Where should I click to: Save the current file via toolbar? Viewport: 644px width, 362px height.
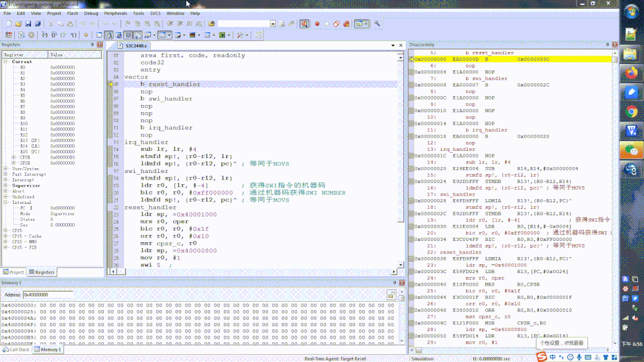pyautogui.click(x=28, y=24)
